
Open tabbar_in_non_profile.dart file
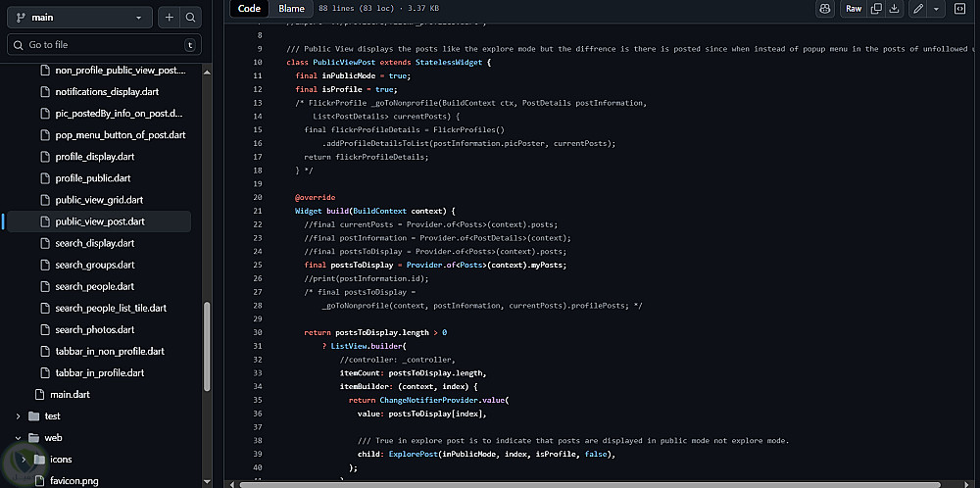click(x=112, y=351)
